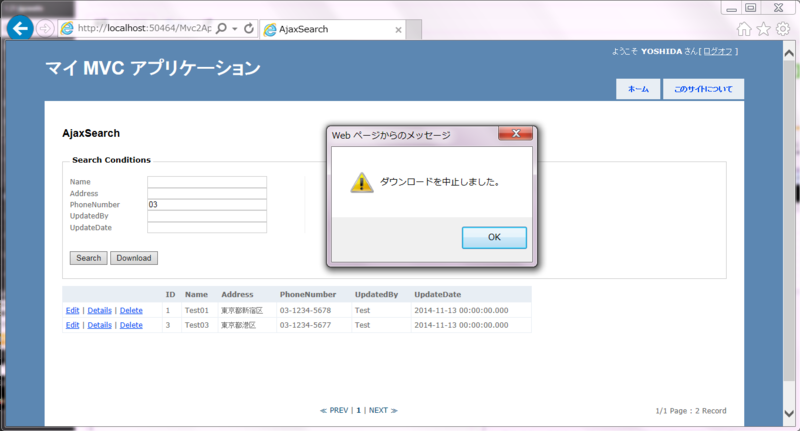
Task: Open the ホーム menu tab
Action: [638, 89]
